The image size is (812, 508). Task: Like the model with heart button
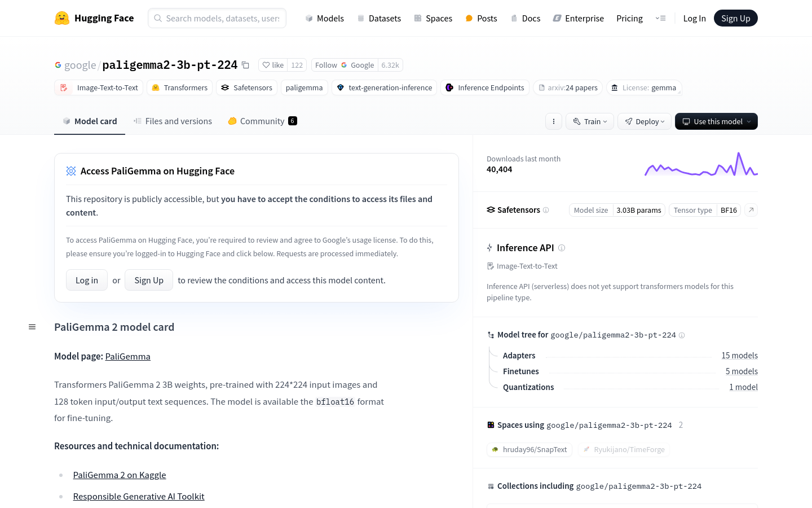[273, 65]
